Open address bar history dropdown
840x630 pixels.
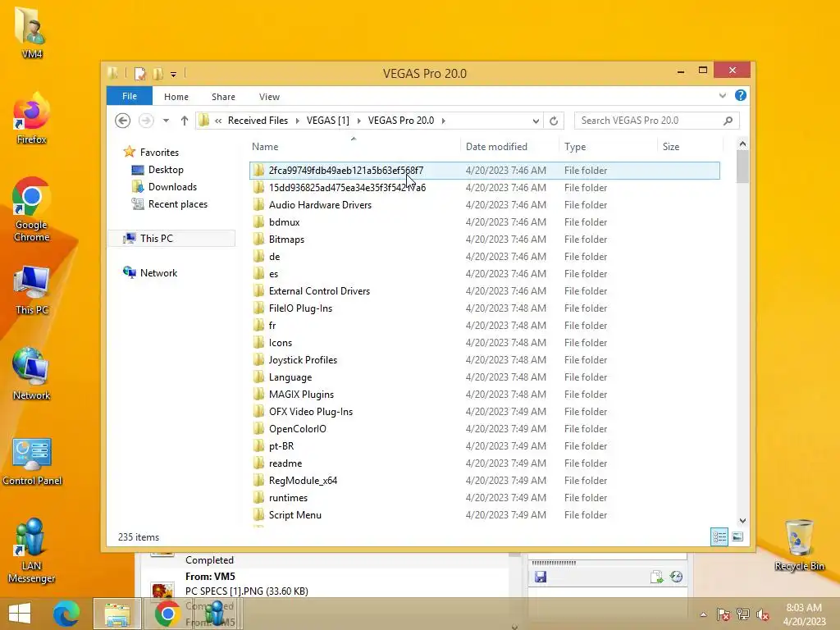tap(536, 121)
